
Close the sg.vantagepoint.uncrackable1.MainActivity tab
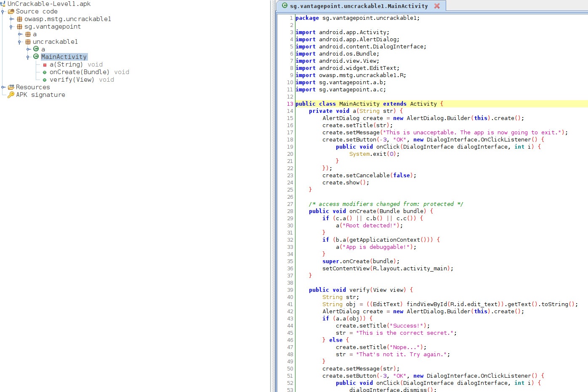[437, 6]
